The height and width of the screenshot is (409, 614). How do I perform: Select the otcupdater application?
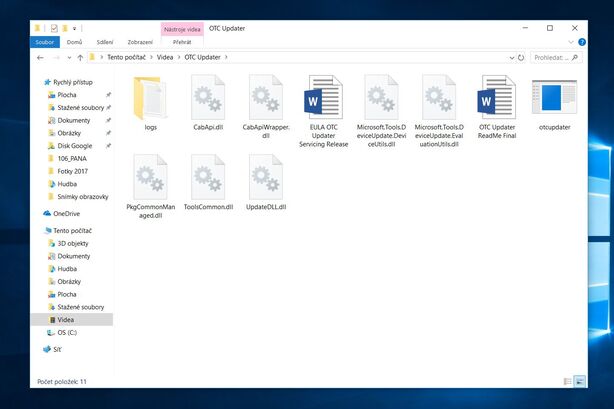pos(554,103)
